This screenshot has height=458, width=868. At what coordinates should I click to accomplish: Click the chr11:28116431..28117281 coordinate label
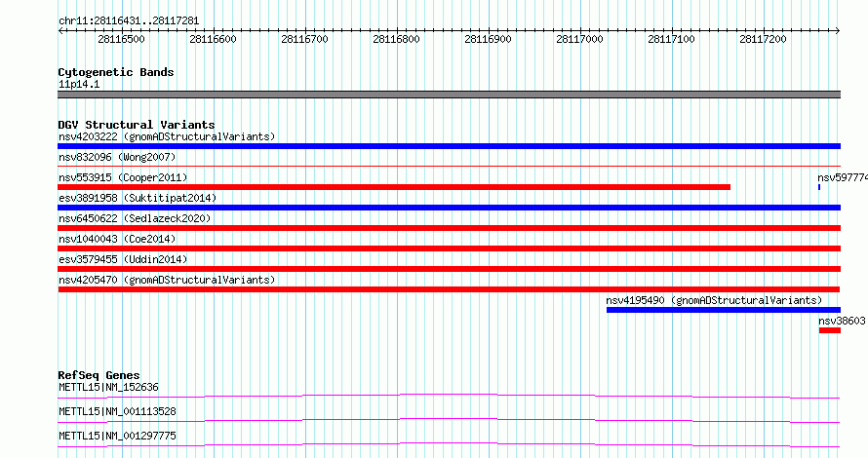(129, 20)
